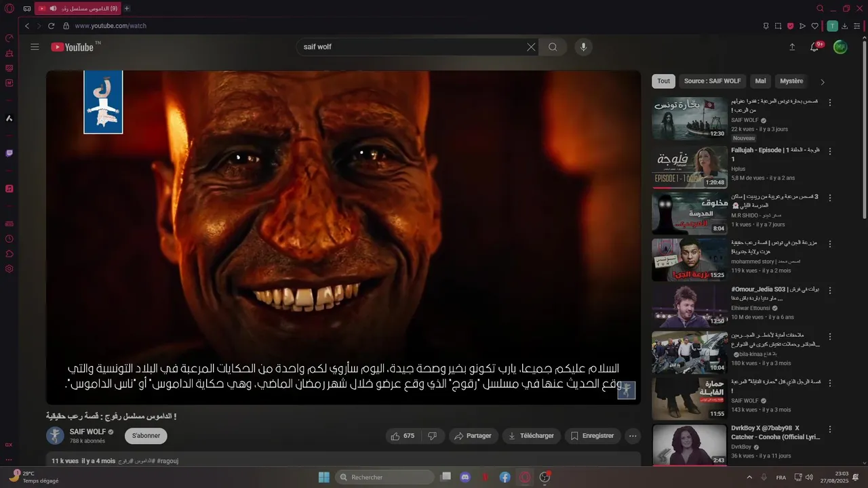Screen dimensions: 868x488
Task: Open Windows Start menu
Action: pos(324,477)
